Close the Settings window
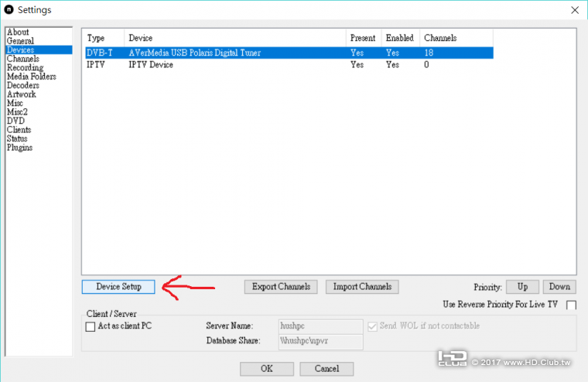This screenshot has height=382, width=588. pyautogui.click(x=575, y=10)
